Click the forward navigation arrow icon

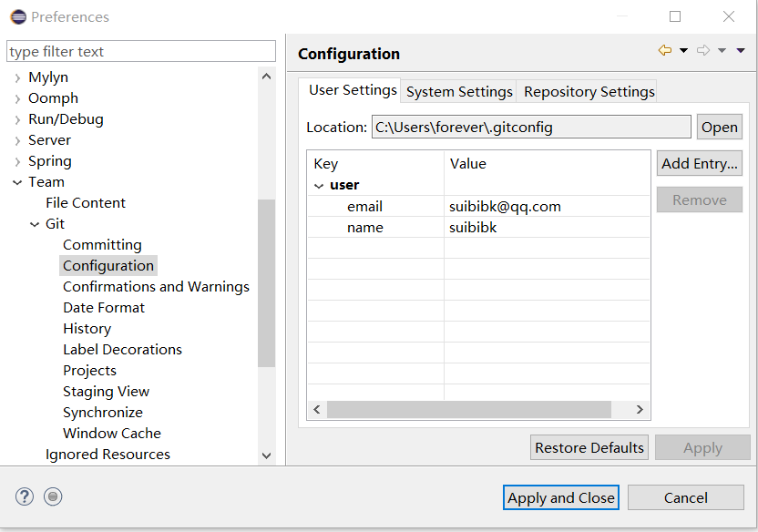click(x=703, y=50)
